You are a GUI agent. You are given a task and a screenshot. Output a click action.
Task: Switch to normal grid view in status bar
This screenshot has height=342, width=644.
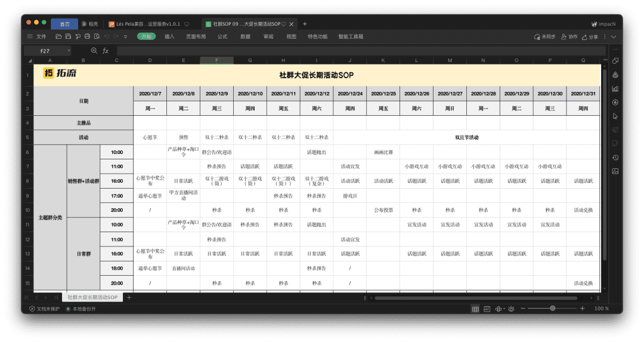(x=475, y=309)
